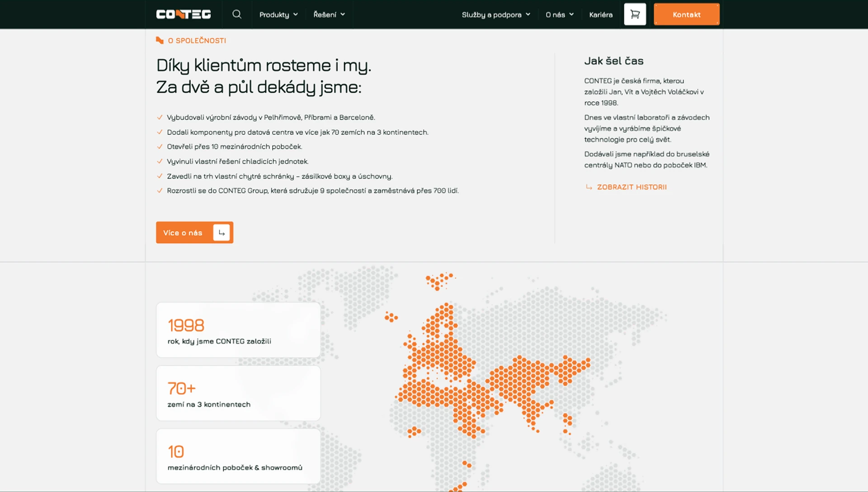Click the orange Kontakt button
The image size is (868, 492).
point(686,14)
